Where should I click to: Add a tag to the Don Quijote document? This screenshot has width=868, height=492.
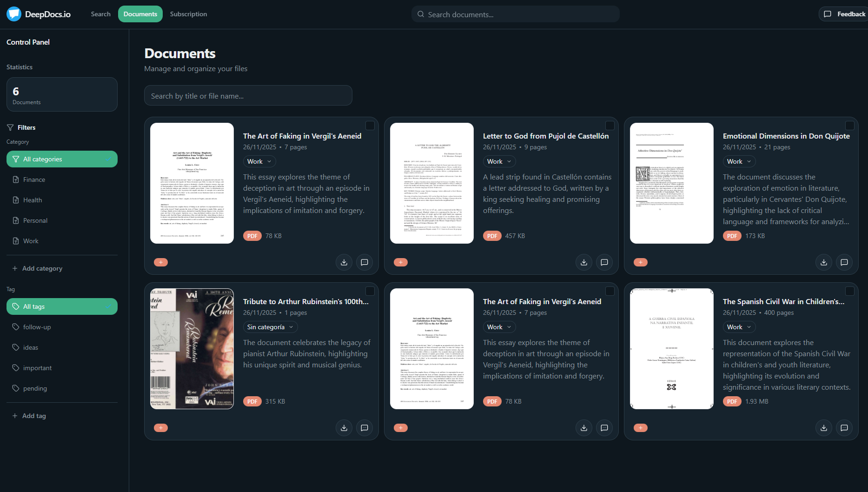coord(640,262)
